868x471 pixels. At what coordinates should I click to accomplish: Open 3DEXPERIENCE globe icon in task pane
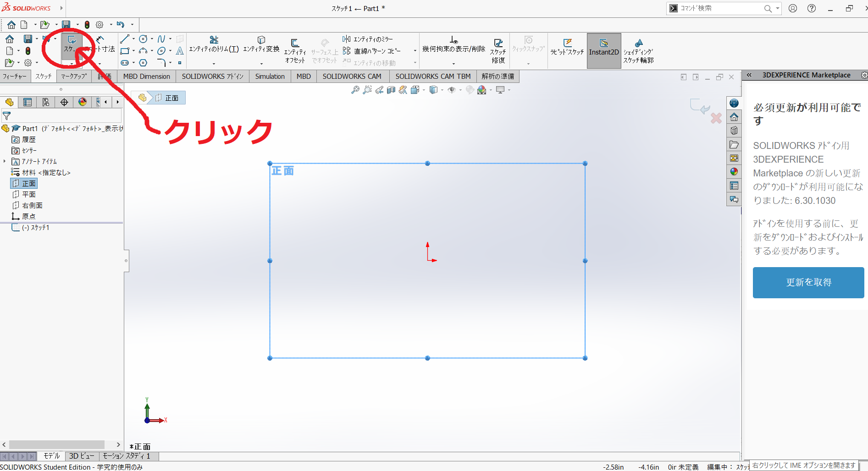[734, 103]
